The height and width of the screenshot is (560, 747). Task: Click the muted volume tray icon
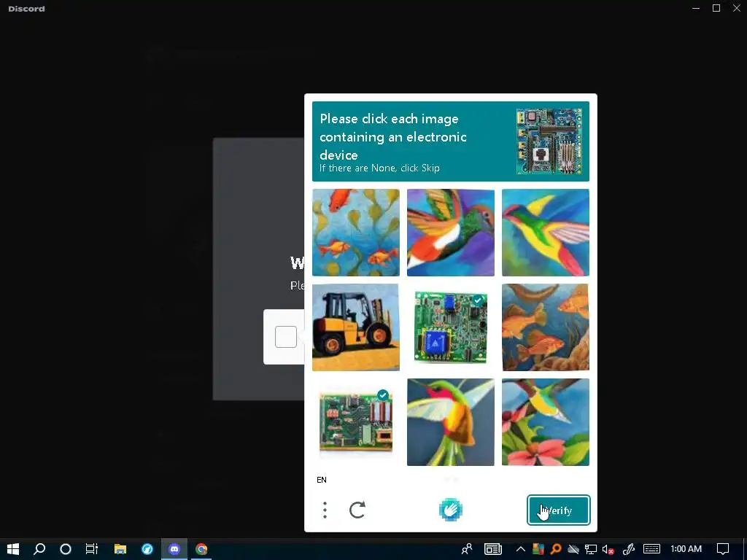coord(608,549)
